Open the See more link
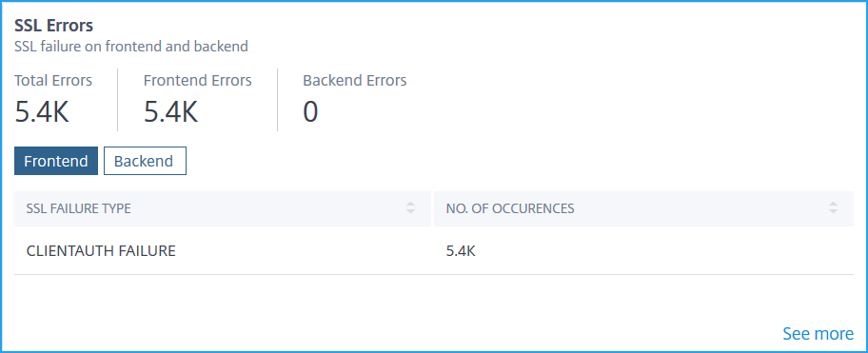The image size is (868, 353). pos(818,334)
